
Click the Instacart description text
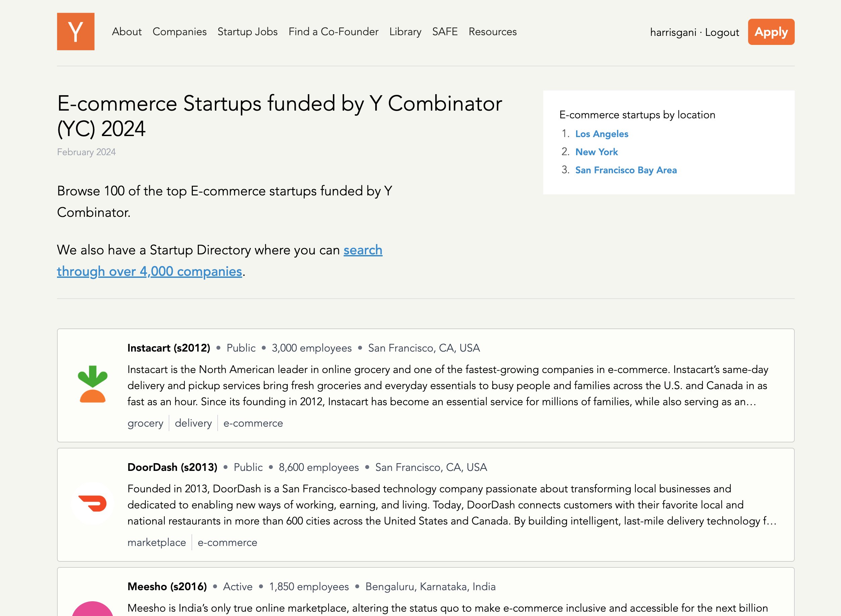[x=448, y=385]
